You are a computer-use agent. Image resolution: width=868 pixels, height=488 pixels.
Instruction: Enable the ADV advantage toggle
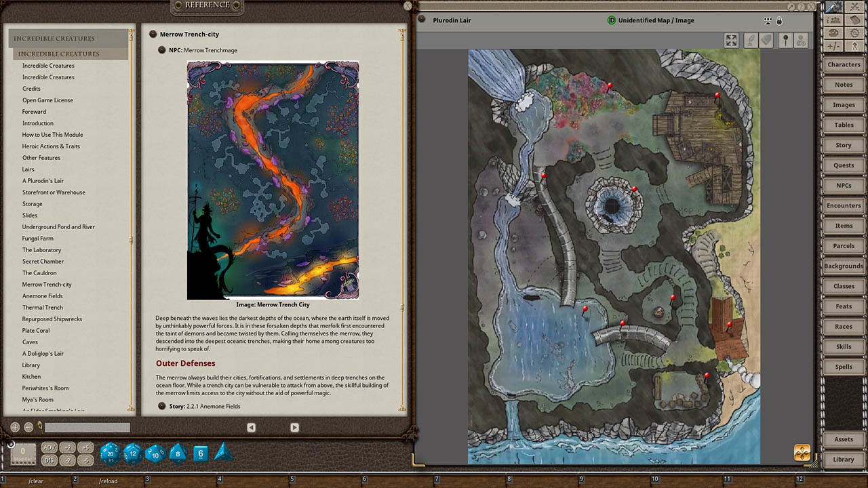[50, 447]
